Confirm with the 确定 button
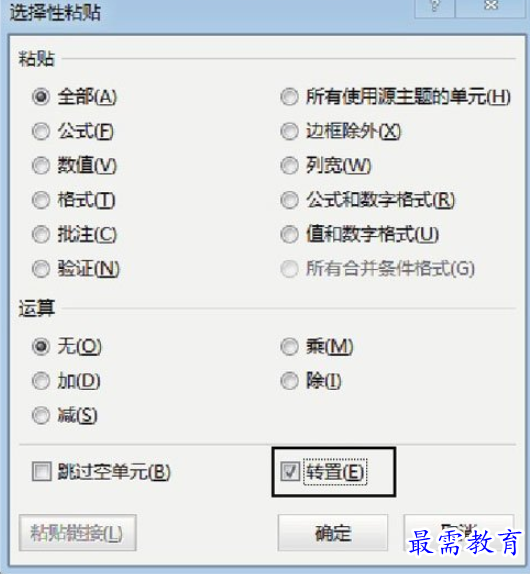The image size is (530, 574). [332, 533]
